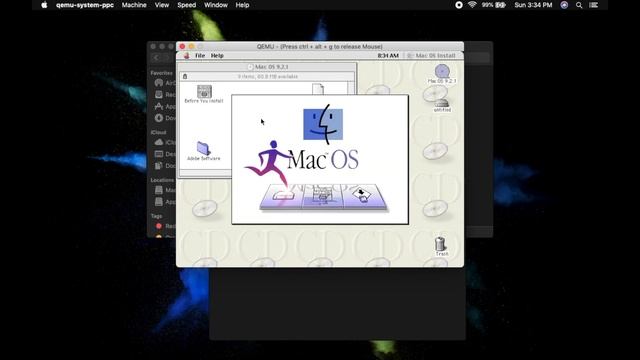The height and width of the screenshot is (360, 640).
Task: Click the Locations heading in Finder sidebar
Action: coord(162,180)
